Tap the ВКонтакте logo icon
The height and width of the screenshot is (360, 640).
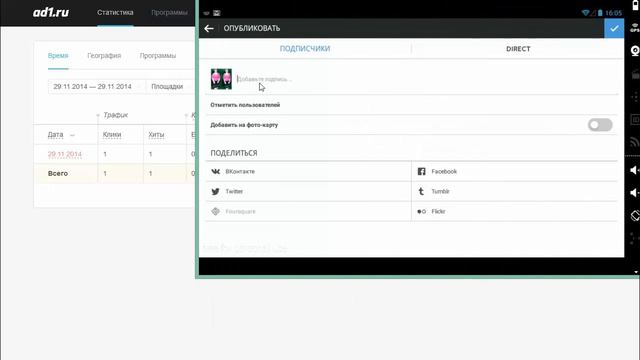click(x=216, y=171)
